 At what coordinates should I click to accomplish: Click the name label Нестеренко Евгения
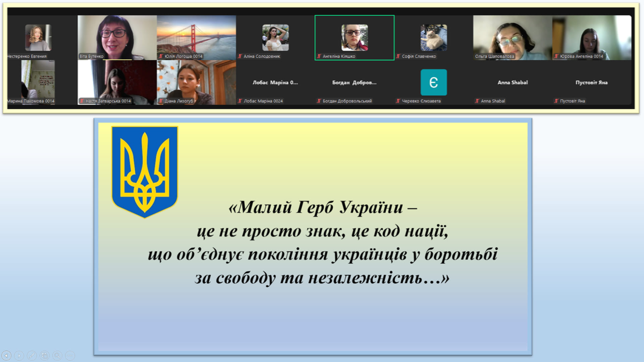click(x=27, y=56)
